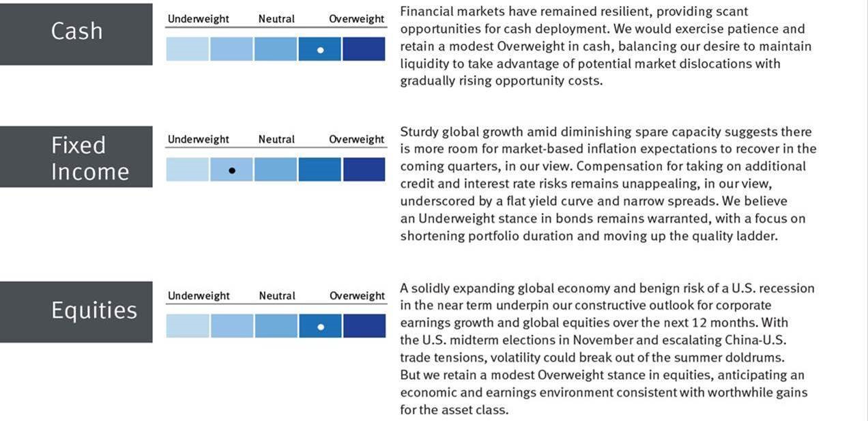Click the Cash heading block
This screenshot has height=421, width=868.
76,33
